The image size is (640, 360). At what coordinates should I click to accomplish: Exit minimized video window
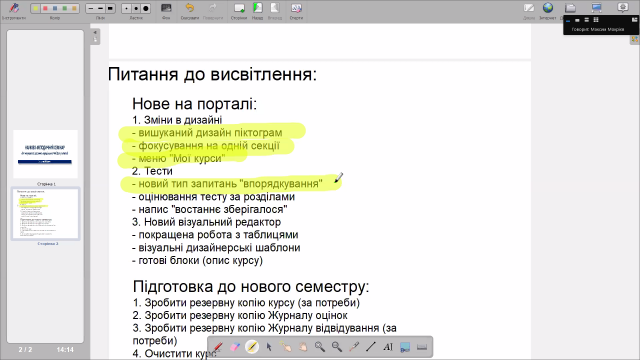(634, 20)
